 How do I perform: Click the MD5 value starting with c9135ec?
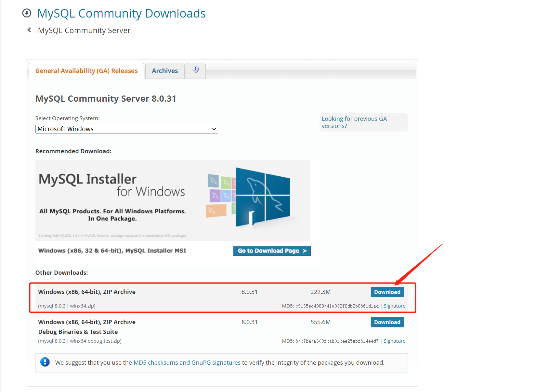click(337, 306)
